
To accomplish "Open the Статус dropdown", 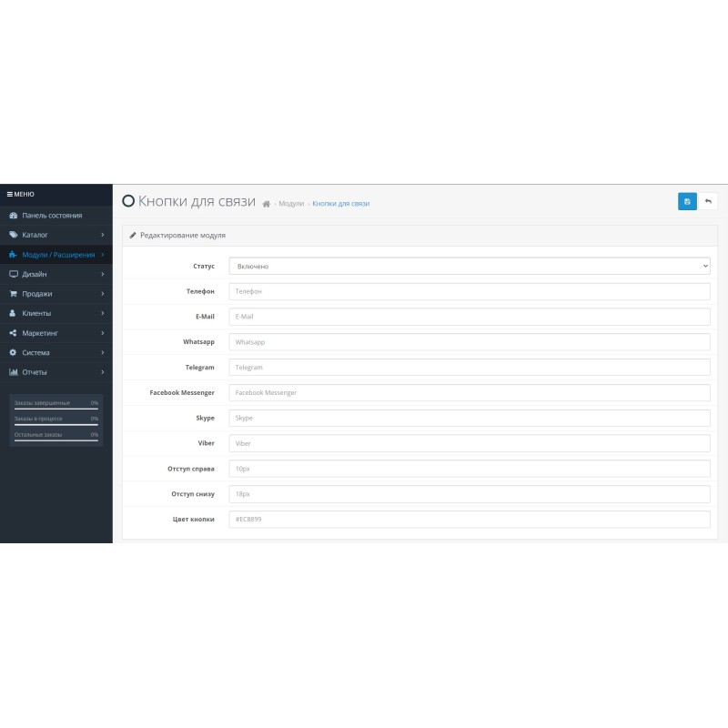I will pyautogui.click(x=469, y=266).
